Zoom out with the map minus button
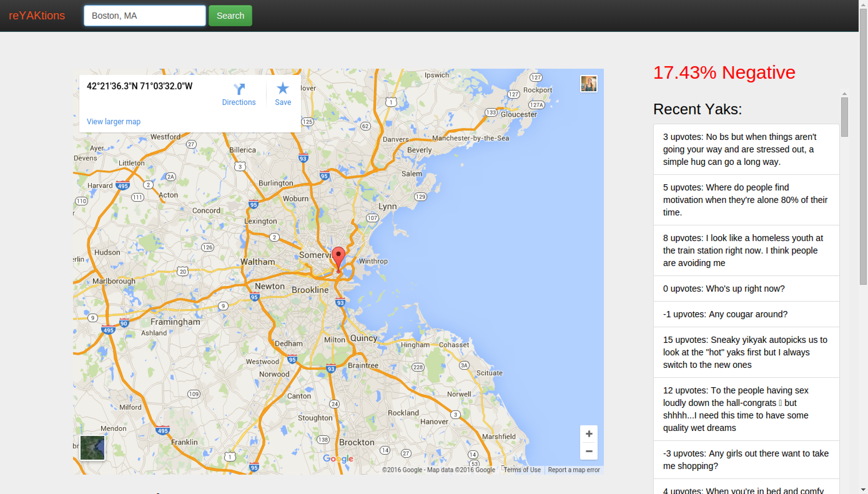Image resolution: width=868 pixels, height=494 pixels. (589, 451)
